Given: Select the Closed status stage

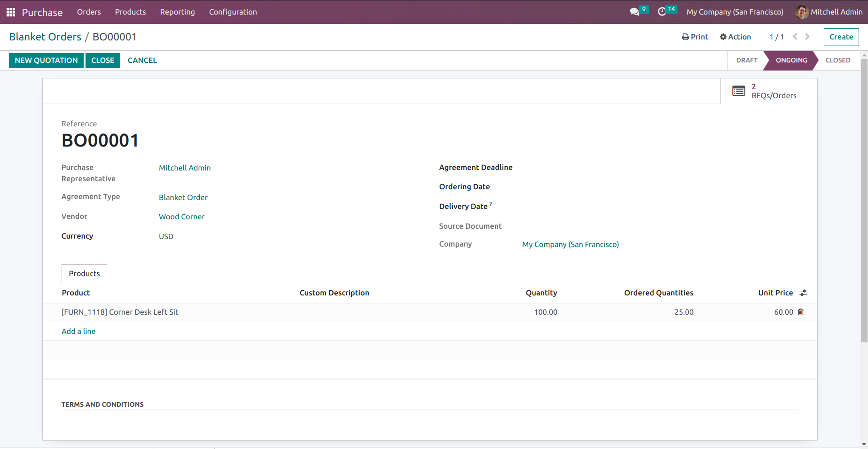Looking at the screenshot, I should click(837, 60).
